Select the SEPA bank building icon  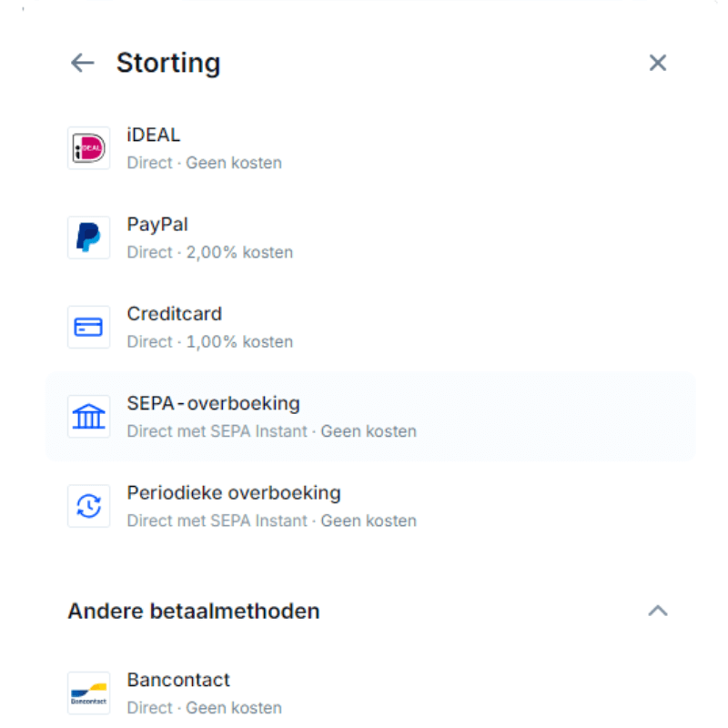(88, 416)
